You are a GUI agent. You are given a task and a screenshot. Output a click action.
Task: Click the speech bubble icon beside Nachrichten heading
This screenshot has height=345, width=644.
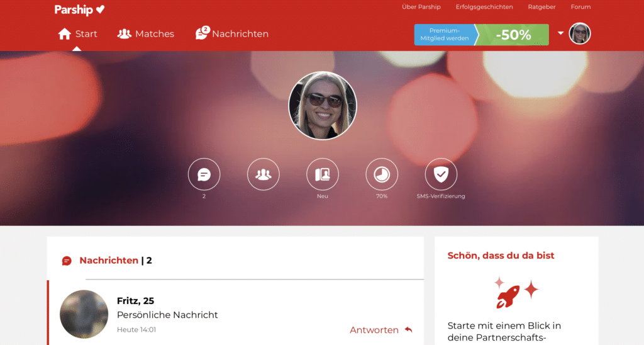click(x=67, y=261)
